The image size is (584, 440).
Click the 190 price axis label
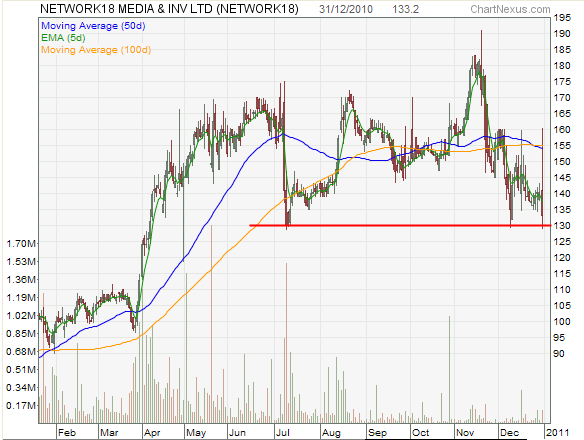click(x=562, y=34)
